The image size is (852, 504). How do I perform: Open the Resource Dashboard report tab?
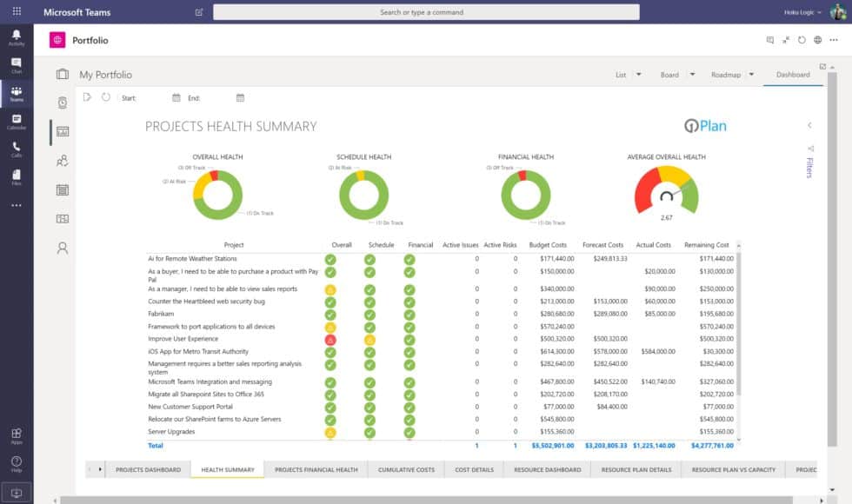click(548, 470)
